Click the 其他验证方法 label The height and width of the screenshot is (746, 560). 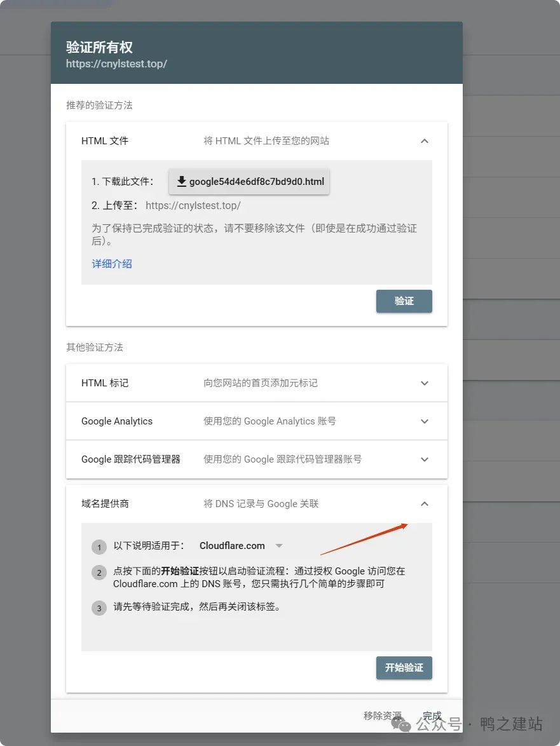[x=94, y=348]
